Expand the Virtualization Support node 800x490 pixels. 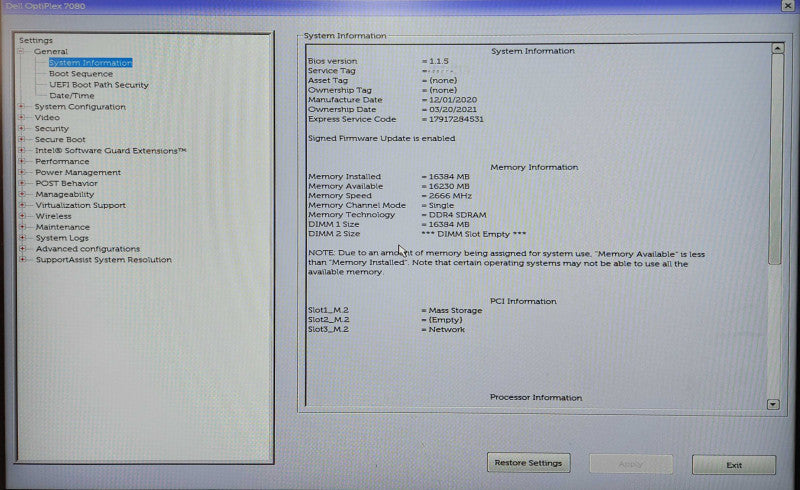pos(22,205)
